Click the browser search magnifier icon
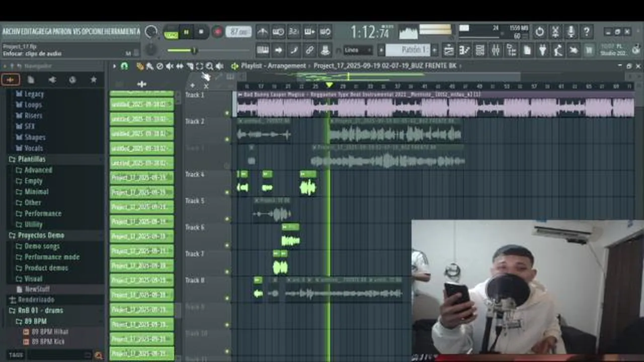 point(99,355)
